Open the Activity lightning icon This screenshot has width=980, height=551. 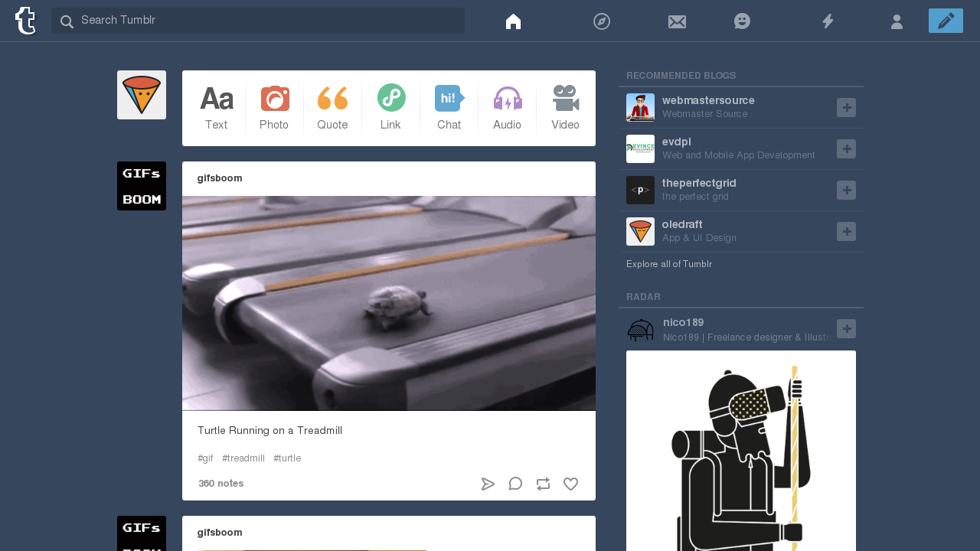(x=828, y=21)
